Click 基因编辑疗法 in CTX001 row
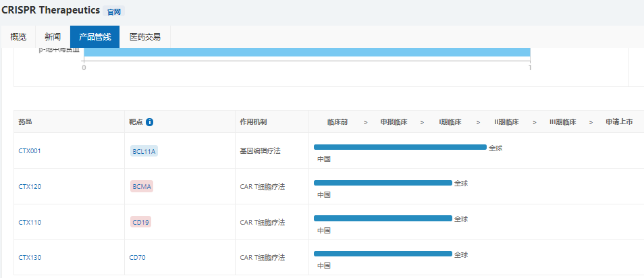The height and width of the screenshot is (278, 644). [x=260, y=150]
